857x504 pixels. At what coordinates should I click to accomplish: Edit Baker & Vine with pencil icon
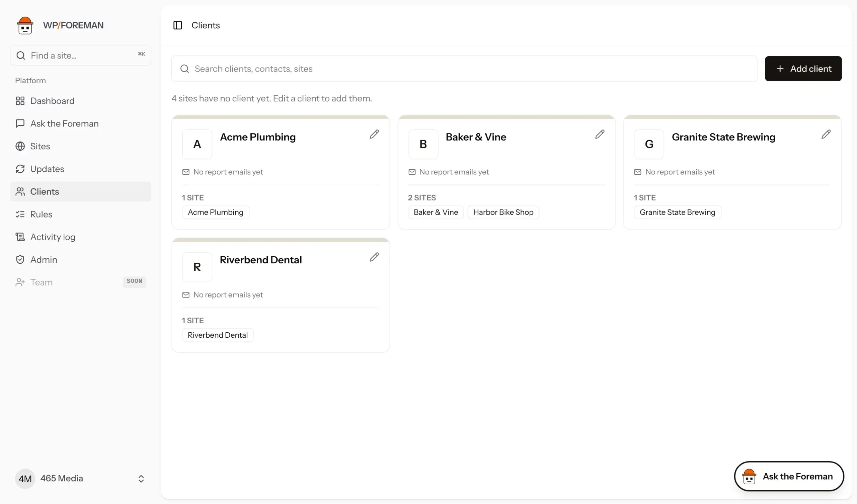pyautogui.click(x=600, y=134)
